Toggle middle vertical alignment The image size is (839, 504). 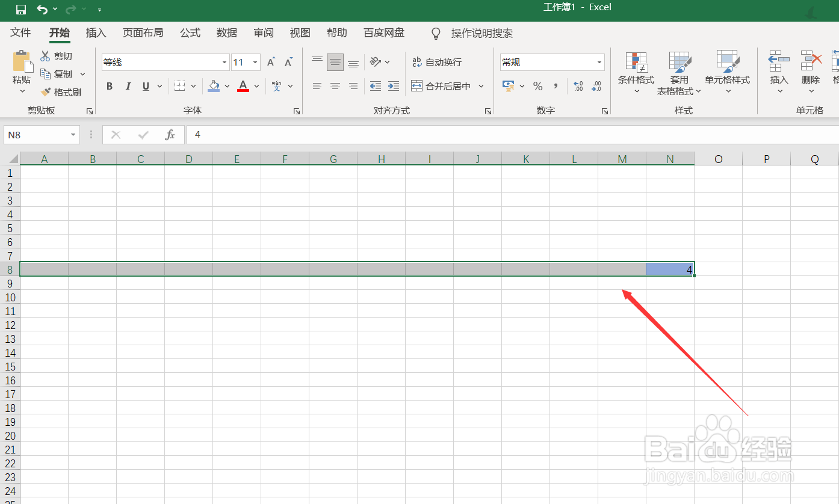(x=335, y=62)
